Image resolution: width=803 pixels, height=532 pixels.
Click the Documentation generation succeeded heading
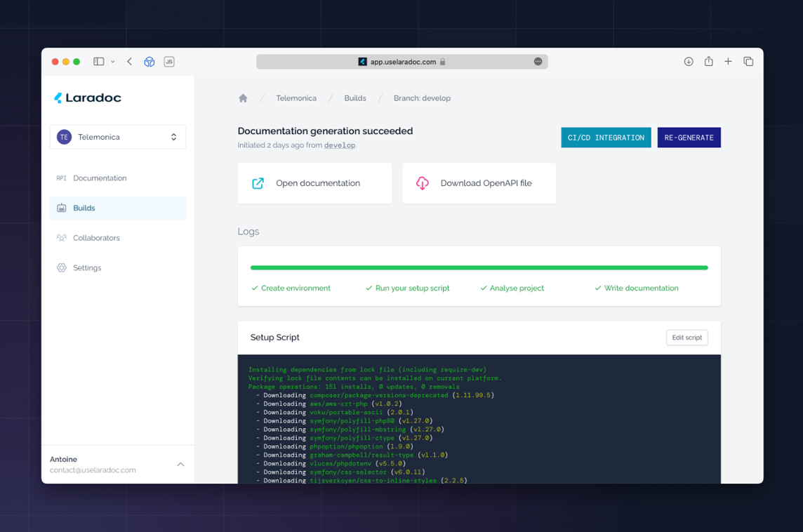pos(325,131)
